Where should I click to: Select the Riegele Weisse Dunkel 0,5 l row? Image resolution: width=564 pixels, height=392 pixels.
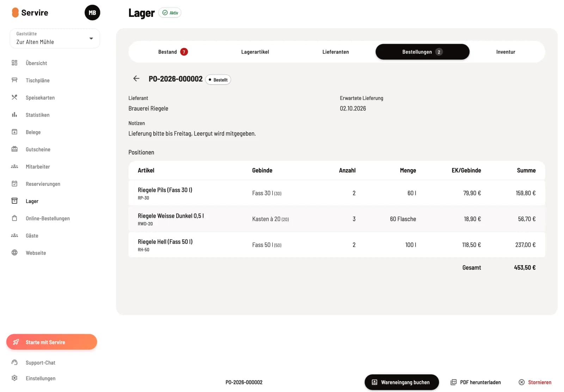337,219
